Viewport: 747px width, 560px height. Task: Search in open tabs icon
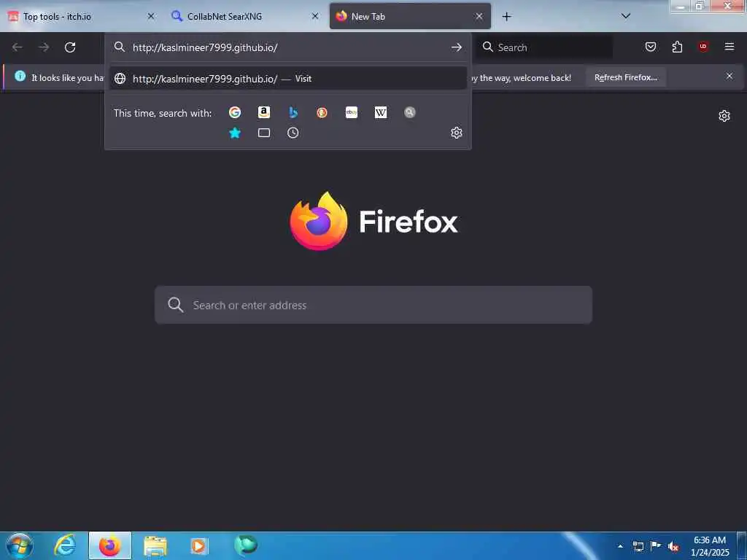[x=264, y=133]
